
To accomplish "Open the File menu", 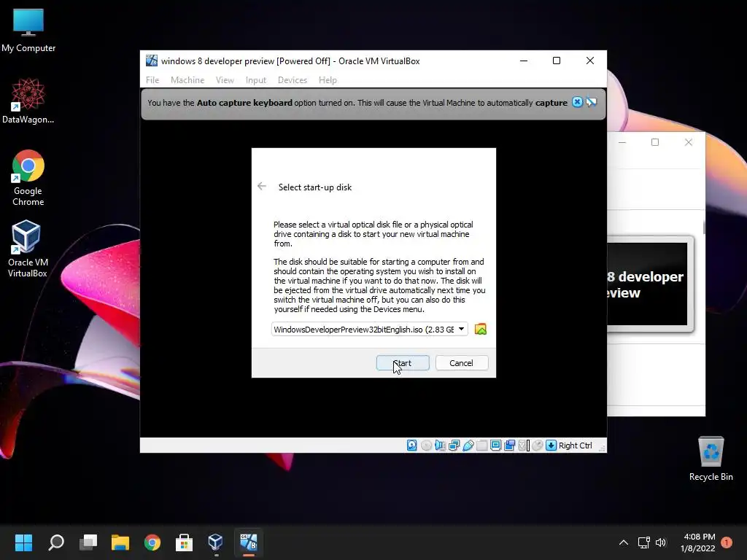I will pyautogui.click(x=152, y=80).
